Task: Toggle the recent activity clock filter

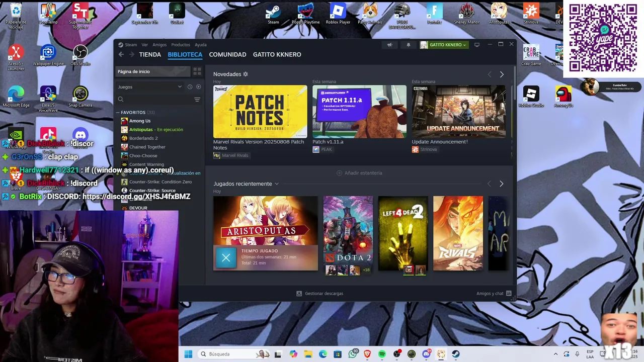Action: (x=190, y=87)
